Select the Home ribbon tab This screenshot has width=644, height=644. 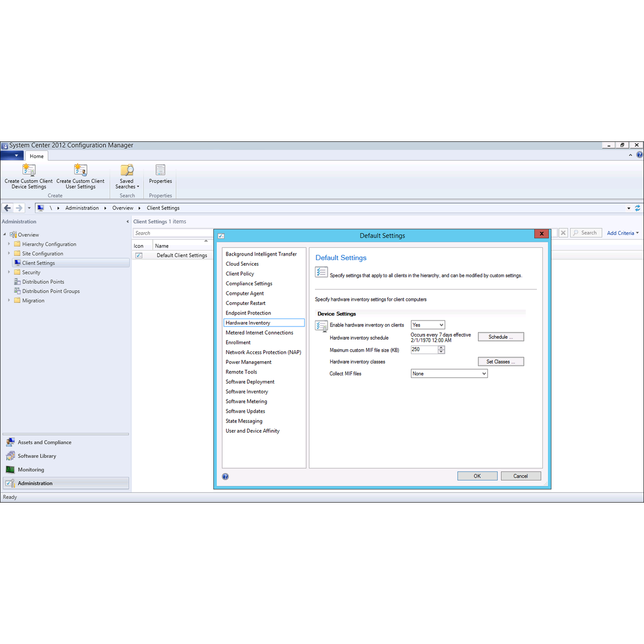click(x=36, y=156)
